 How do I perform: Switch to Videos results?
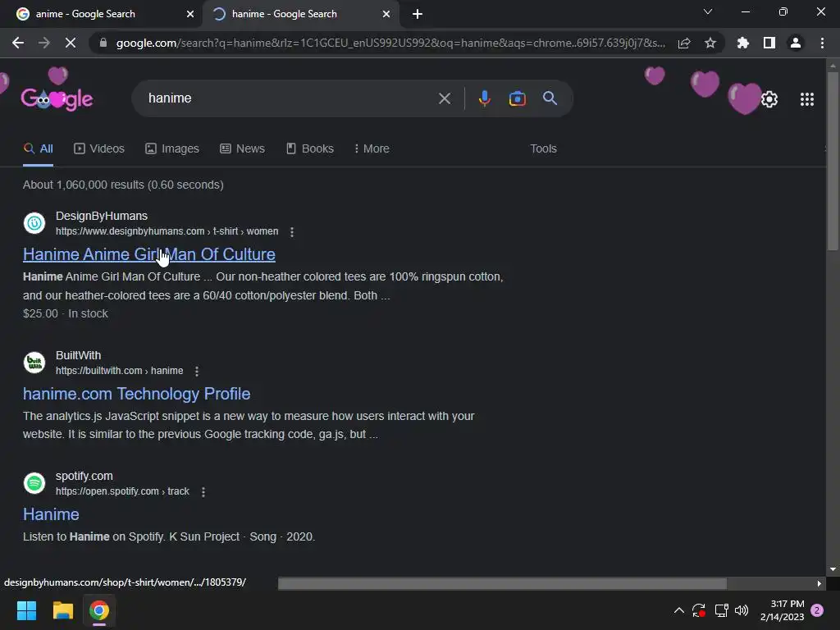[x=99, y=149]
